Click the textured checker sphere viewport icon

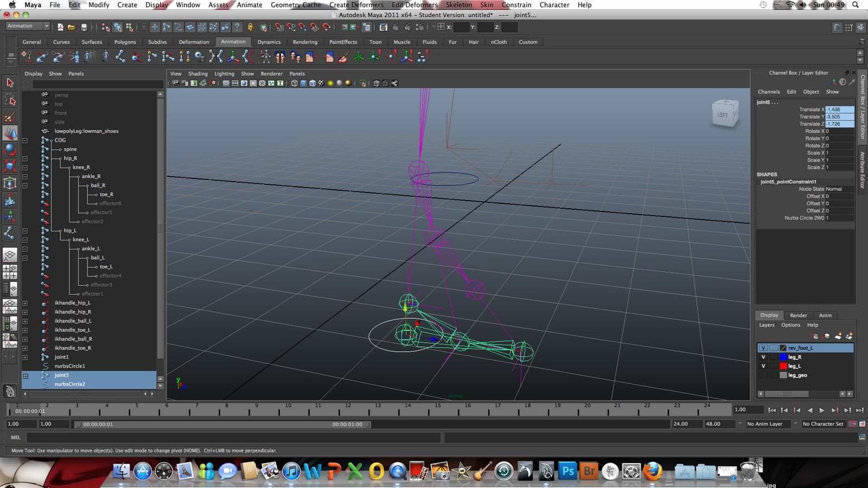click(x=321, y=83)
